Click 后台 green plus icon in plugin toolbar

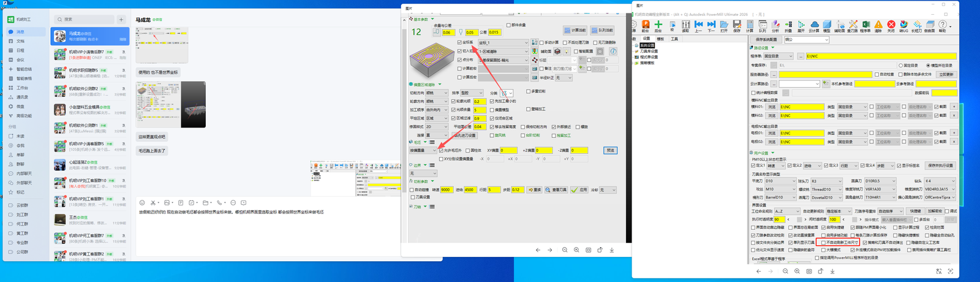click(x=658, y=27)
